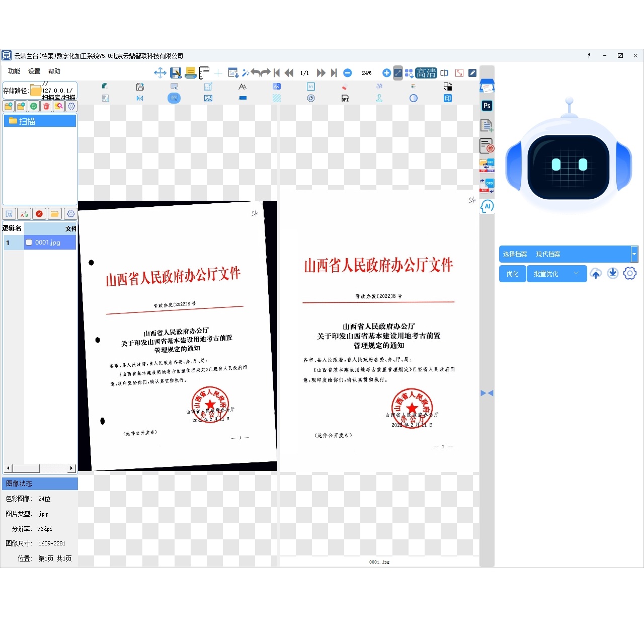Open the 功能 menu
Image resolution: width=644 pixels, height=644 pixels.
pyautogui.click(x=14, y=71)
